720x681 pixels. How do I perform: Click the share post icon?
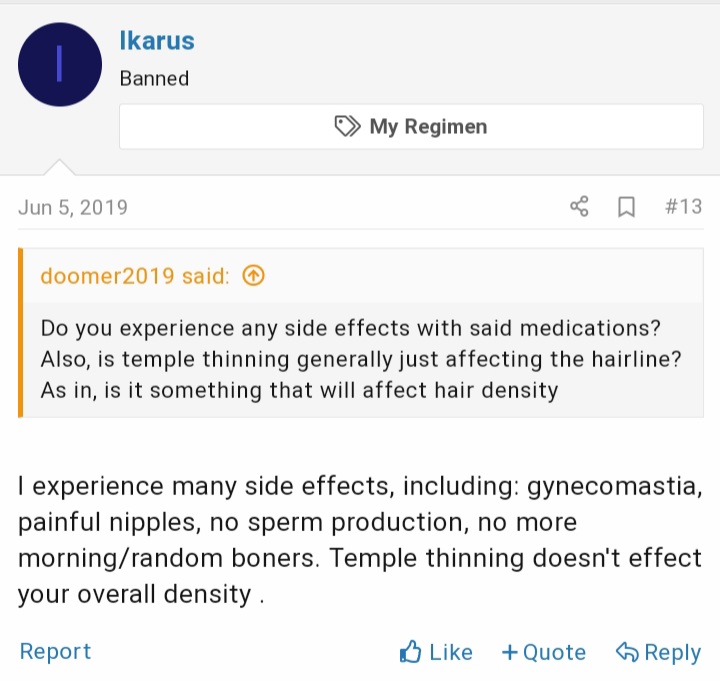click(x=580, y=207)
